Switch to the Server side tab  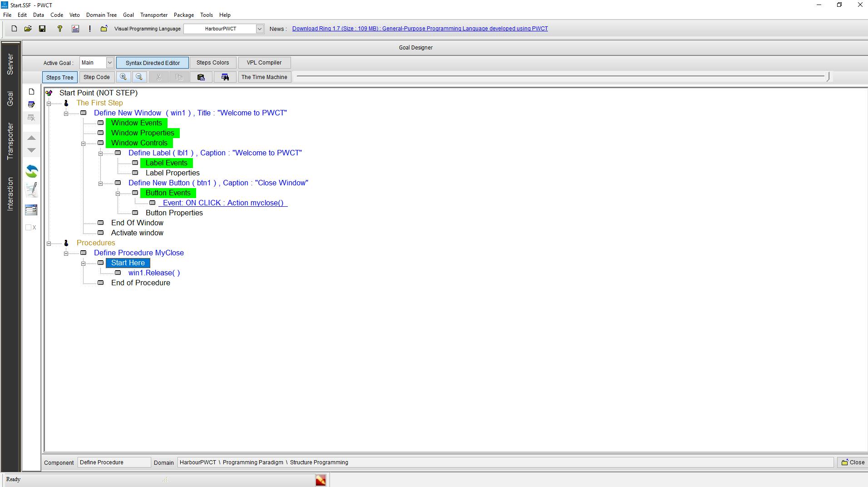(x=10, y=64)
